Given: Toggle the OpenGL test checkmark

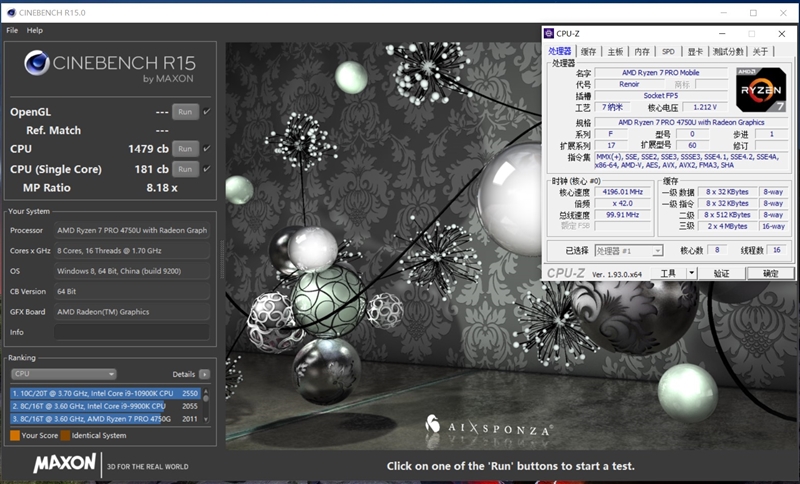Looking at the screenshot, I should (207, 112).
